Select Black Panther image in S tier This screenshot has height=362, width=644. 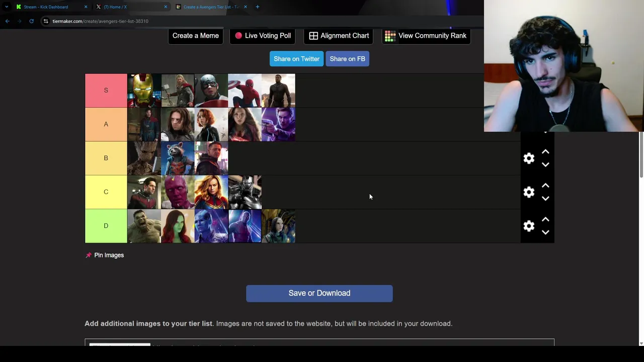click(278, 90)
